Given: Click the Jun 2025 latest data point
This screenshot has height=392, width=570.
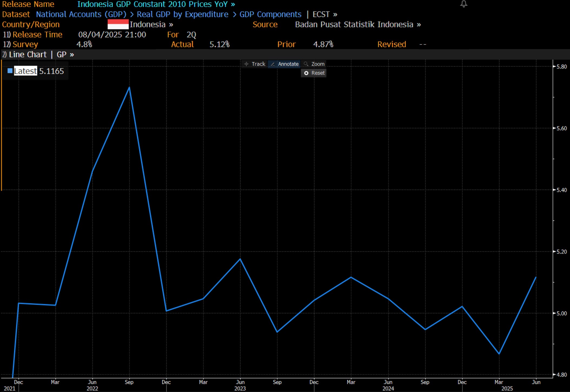Looking at the screenshot, I should pos(536,277).
